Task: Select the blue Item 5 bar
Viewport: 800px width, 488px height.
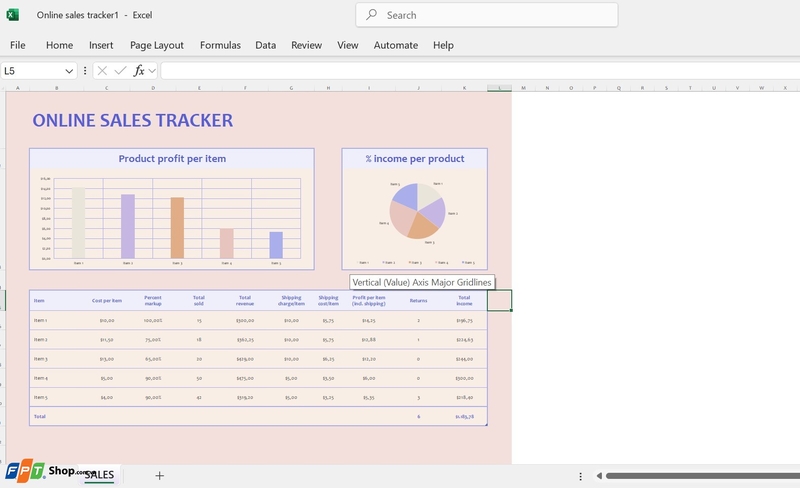Action: (276, 245)
